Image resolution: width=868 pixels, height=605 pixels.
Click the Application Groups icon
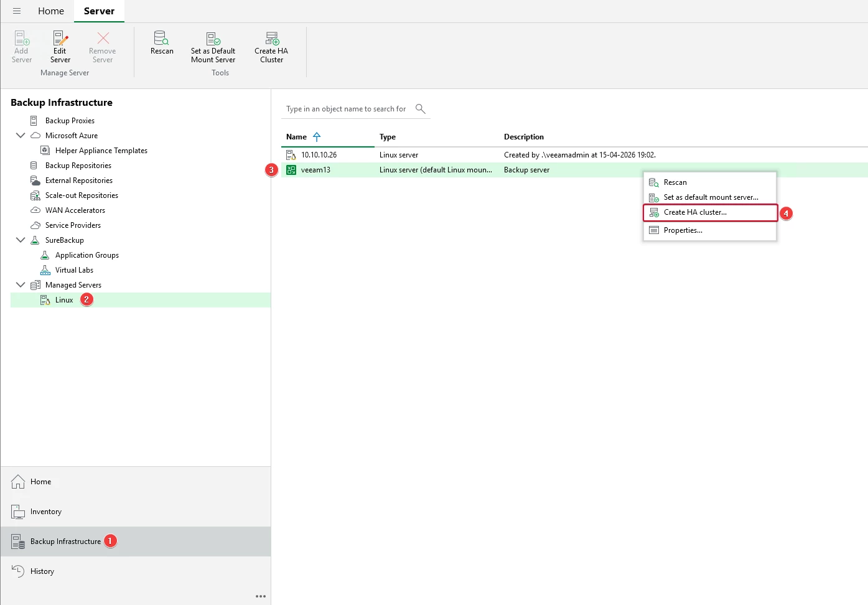click(45, 255)
